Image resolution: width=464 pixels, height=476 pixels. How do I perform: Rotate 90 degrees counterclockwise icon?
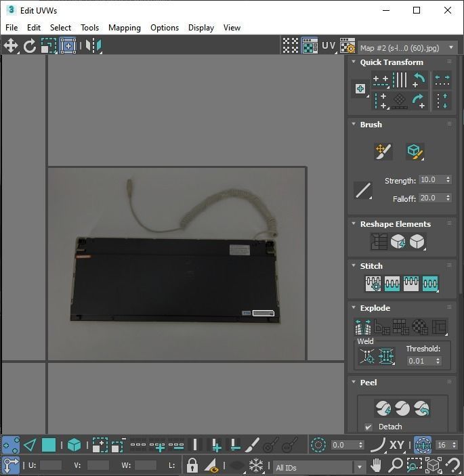[x=419, y=80]
